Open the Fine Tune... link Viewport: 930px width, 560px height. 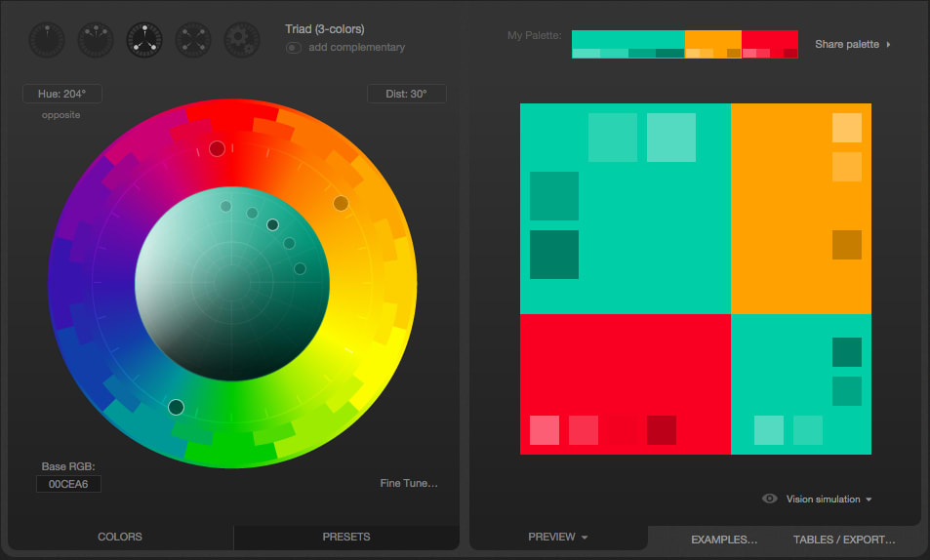[x=409, y=484]
